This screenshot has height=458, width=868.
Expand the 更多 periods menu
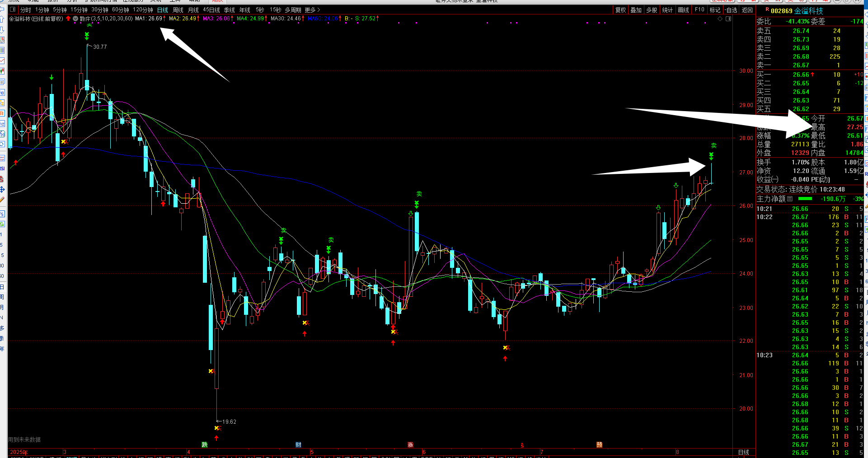312,10
